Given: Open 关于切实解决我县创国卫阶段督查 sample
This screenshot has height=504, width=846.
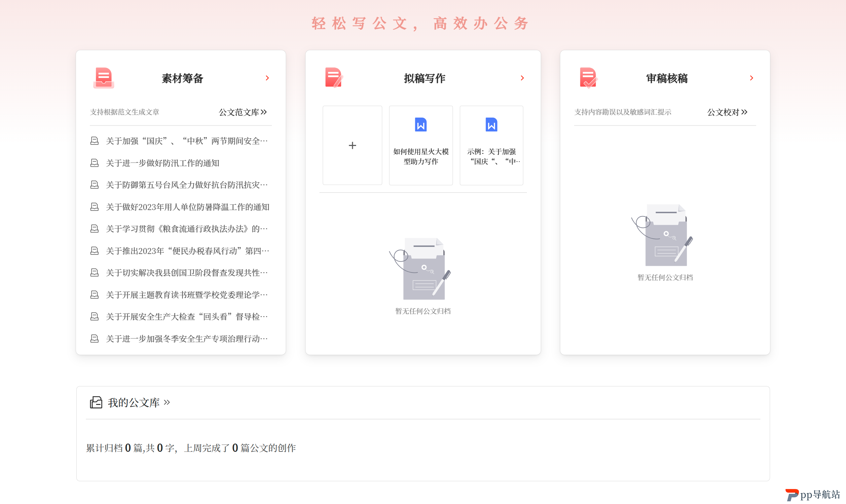Looking at the screenshot, I should tap(187, 273).
